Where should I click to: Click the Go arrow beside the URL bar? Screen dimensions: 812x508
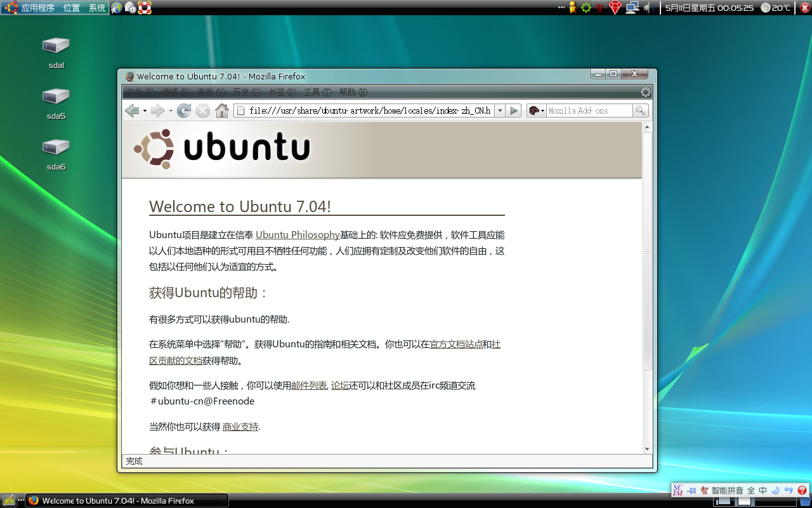(x=514, y=110)
